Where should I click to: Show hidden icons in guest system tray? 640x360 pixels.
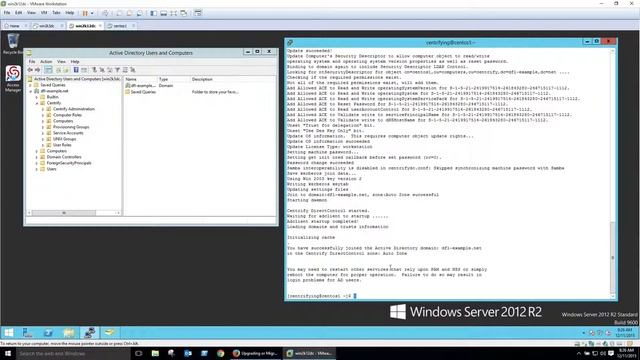(584, 333)
